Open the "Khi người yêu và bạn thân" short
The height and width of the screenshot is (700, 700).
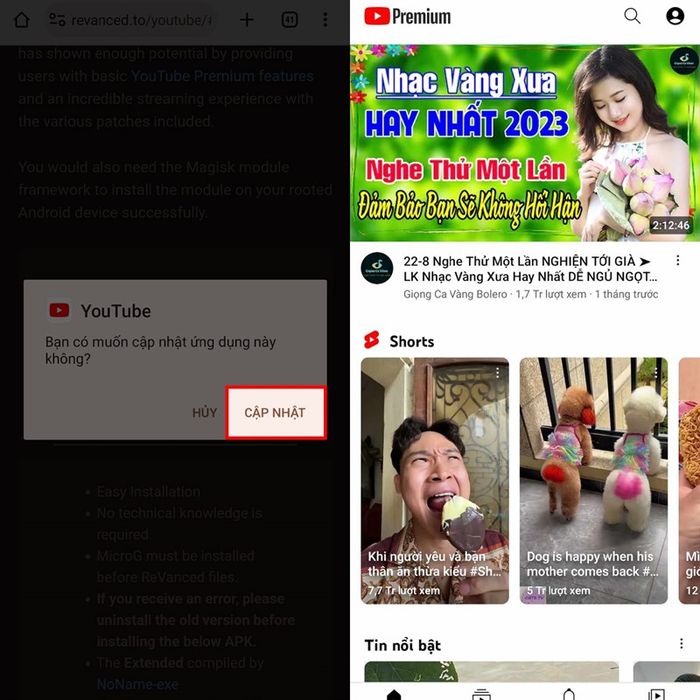pos(434,481)
